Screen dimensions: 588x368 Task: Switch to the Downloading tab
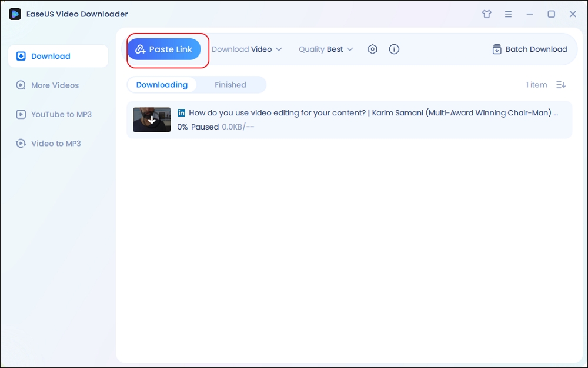tap(162, 85)
